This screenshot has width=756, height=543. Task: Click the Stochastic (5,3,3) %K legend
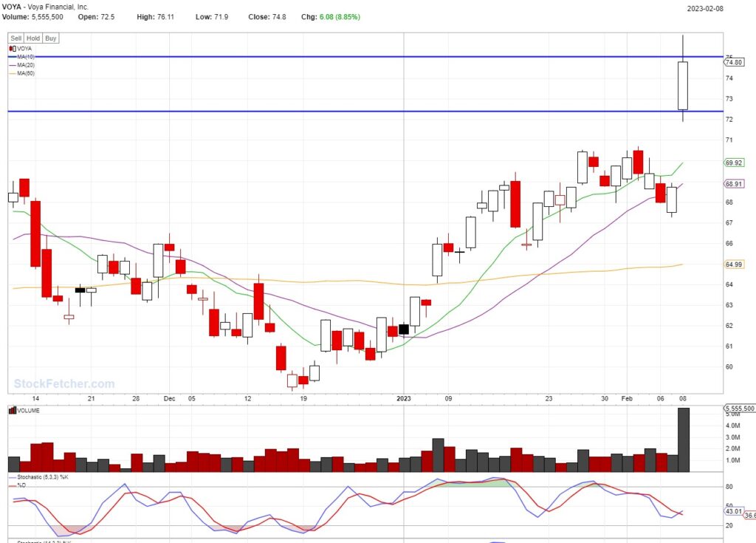click(x=39, y=477)
